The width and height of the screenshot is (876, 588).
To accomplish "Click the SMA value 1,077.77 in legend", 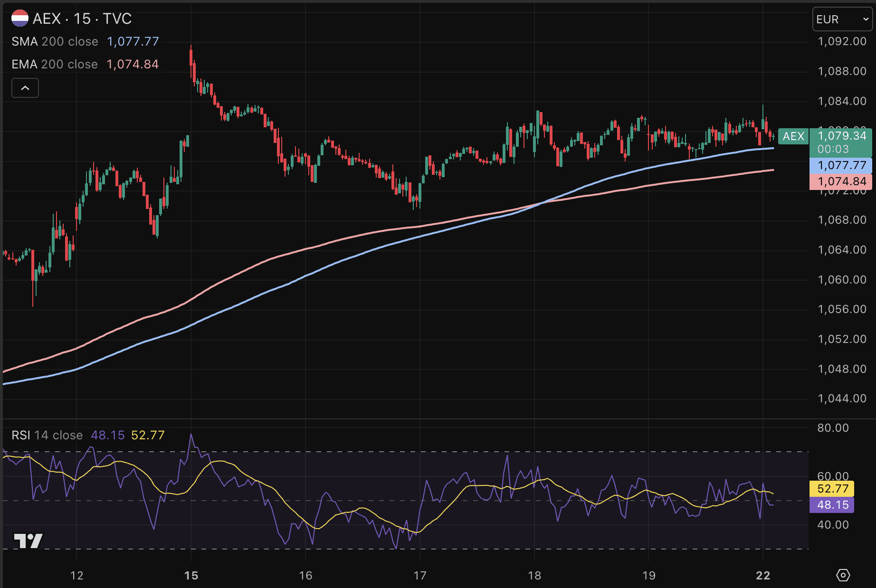I will coord(133,42).
